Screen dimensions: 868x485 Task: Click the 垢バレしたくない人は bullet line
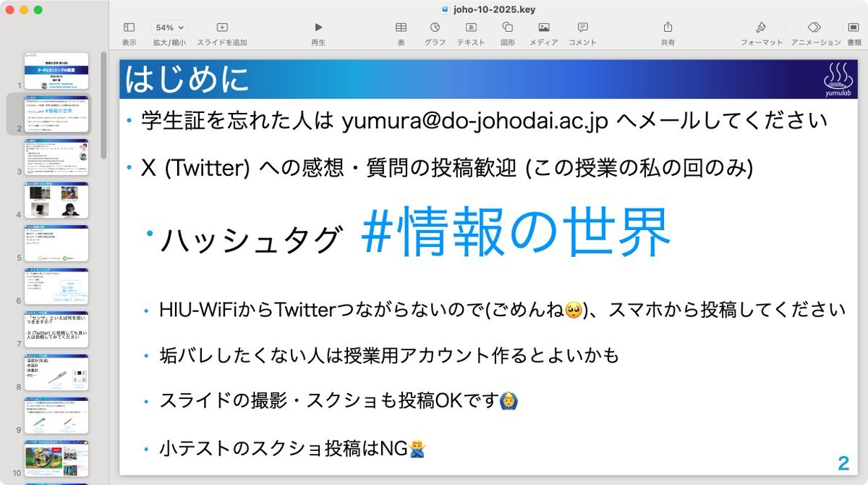[390, 355]
